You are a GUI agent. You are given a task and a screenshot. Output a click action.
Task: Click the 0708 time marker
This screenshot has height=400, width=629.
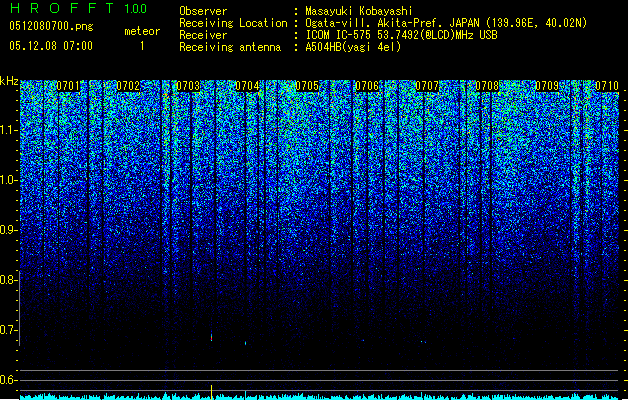coord(487,86)
